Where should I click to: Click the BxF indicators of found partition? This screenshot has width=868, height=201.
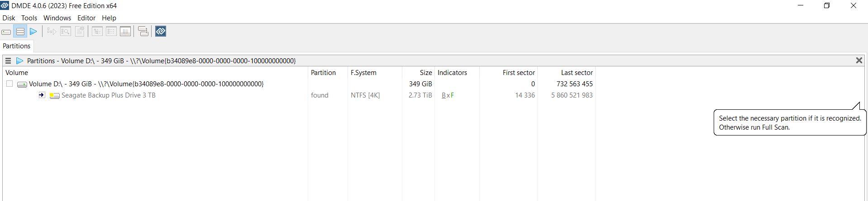pos(448,95)
